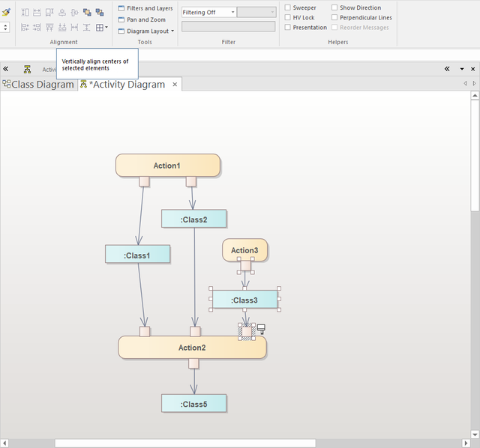Click the space evenly horizontally icon

(x=74, y=28)
